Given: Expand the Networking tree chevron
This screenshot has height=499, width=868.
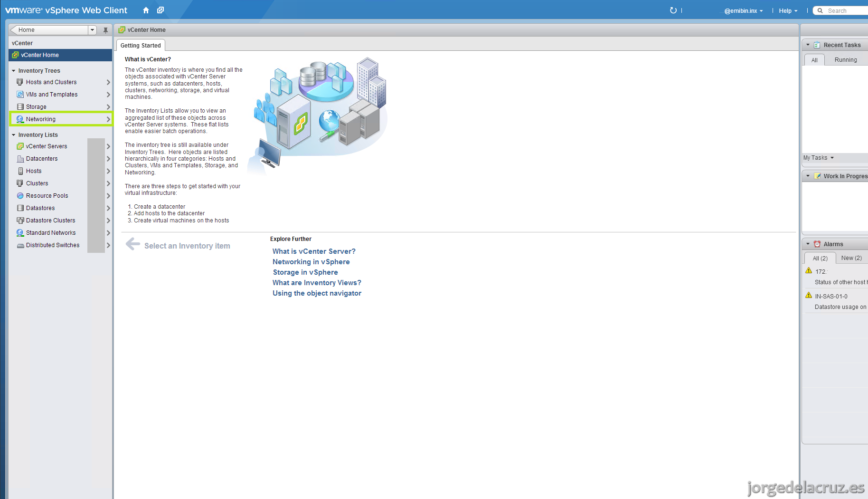Looking at the screenshot, I should (x=108, y=119).
